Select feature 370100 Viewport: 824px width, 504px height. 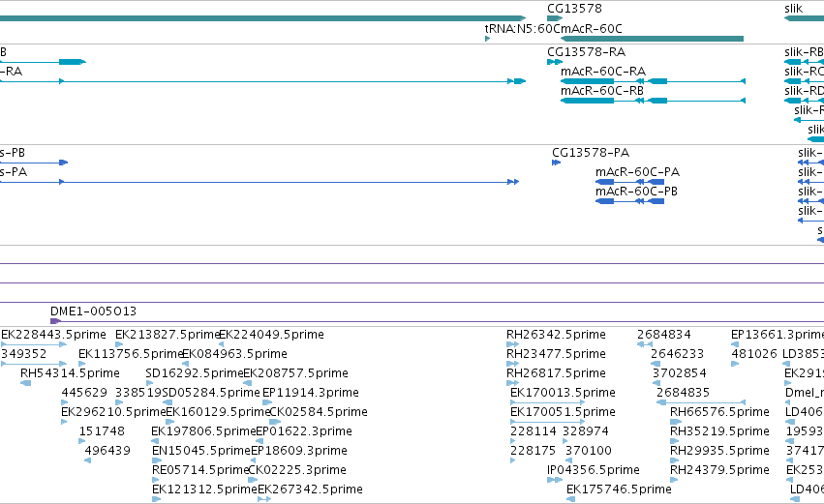pos(589,451)
